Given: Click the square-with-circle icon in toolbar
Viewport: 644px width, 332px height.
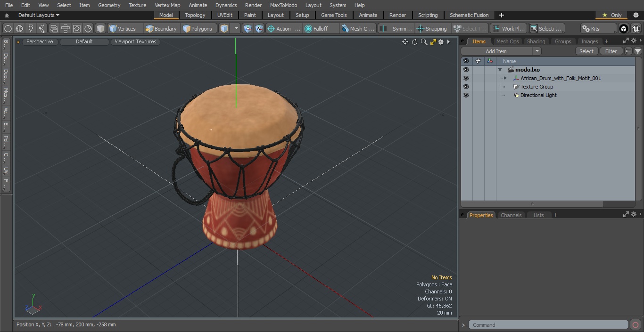Looking at the screenshot, I should [x=77, y=29].
